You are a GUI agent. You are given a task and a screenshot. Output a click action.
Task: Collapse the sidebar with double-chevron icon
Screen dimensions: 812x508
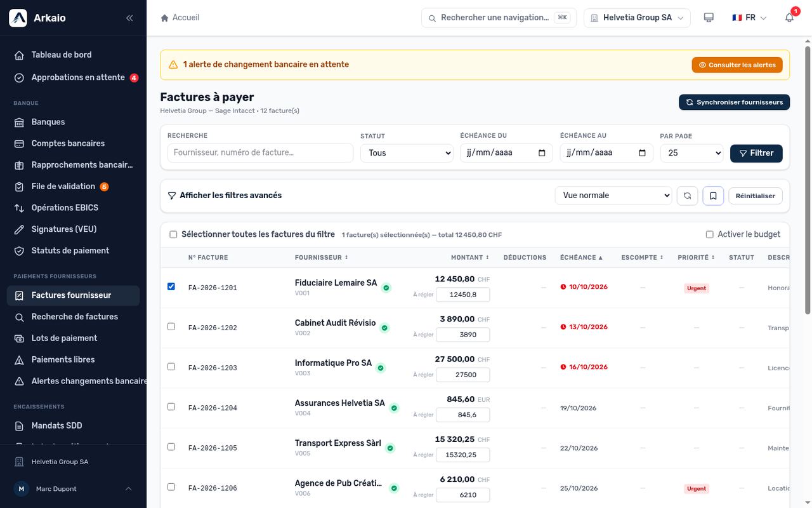click(x=129, y=18)
